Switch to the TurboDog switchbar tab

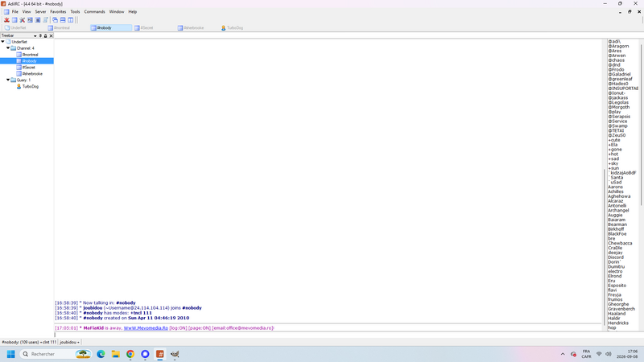point(241,28)
